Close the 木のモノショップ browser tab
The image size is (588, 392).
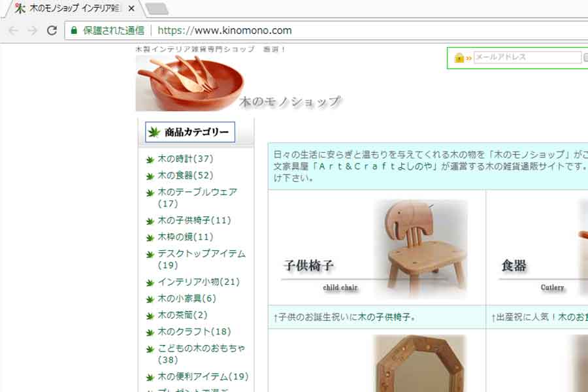(131, 8)
